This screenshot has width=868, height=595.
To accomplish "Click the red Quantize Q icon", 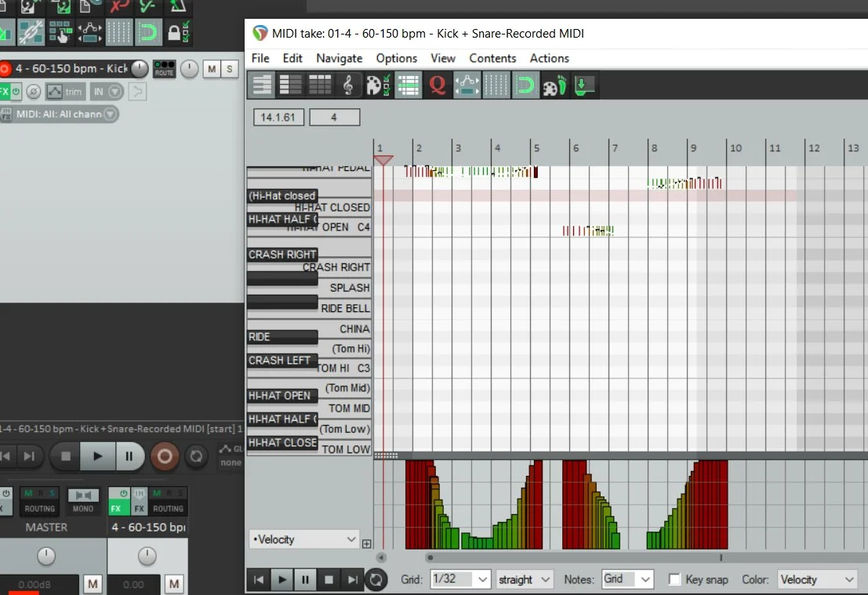I will 438,85.
